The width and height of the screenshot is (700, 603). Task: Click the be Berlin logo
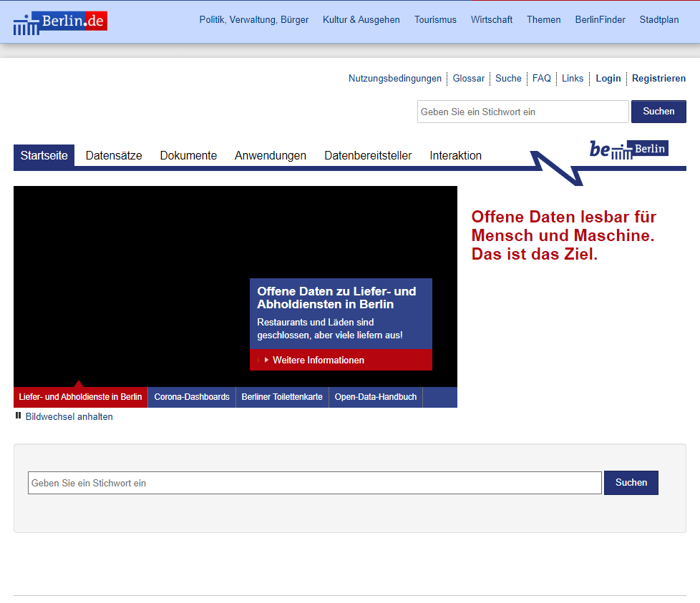tap(628, 149)
